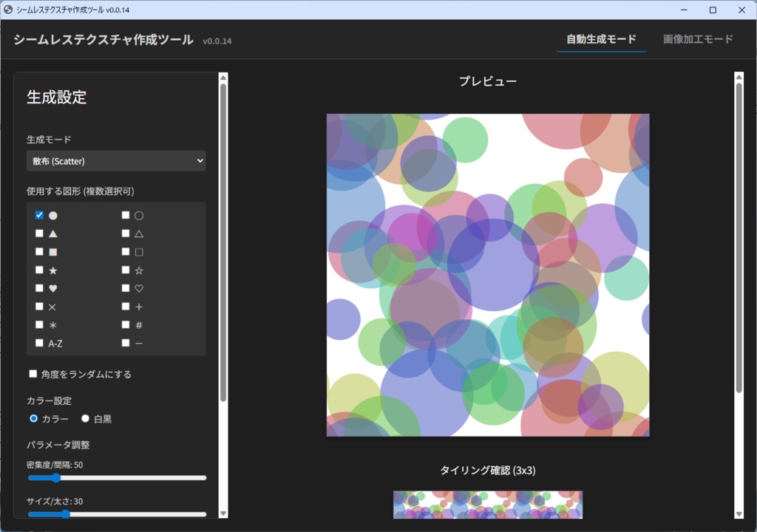Click the hollow square shape checkbox
This screenshot has width=757, height=532.
click(126, 251)
